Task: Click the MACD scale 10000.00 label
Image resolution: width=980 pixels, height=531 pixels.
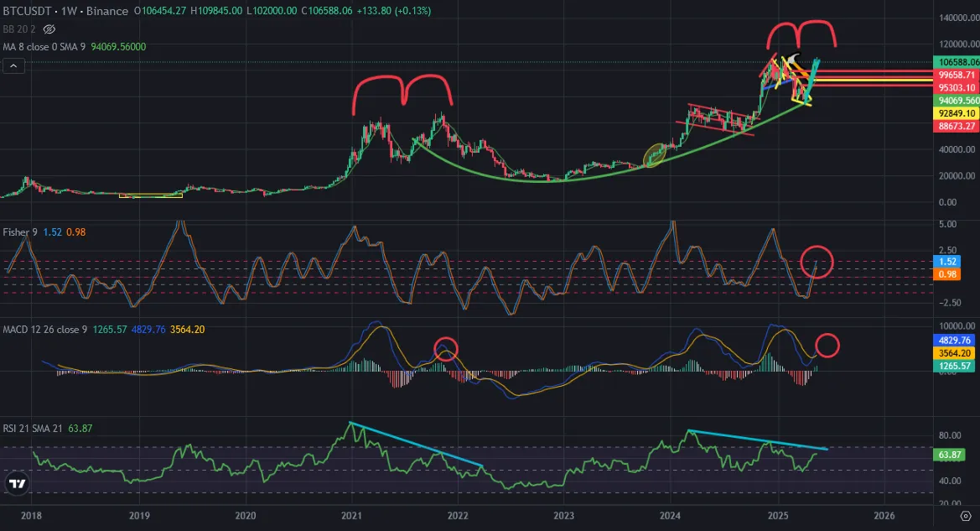Action: click(957, 325)
